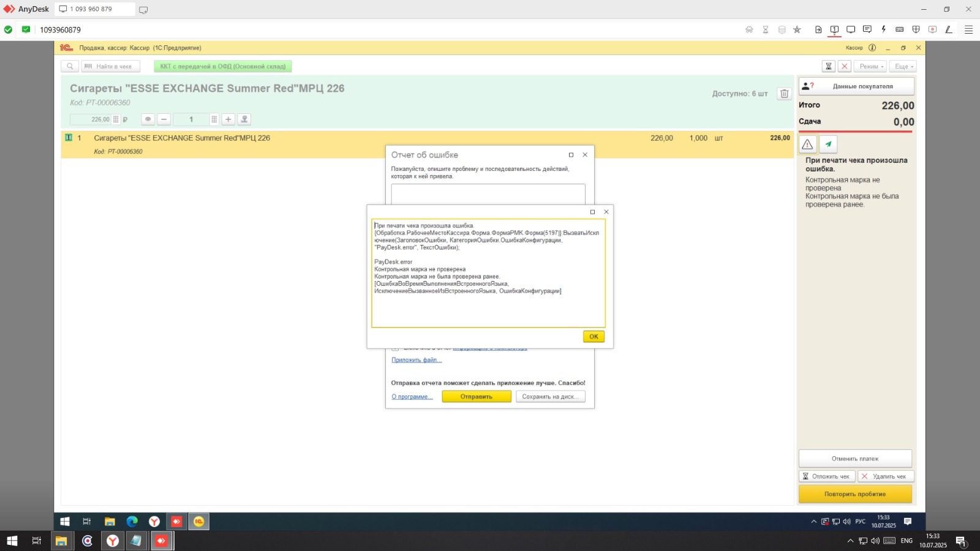Click the info icon next to Кассир
The image size is (980, 551).
(x=872, y=48)
